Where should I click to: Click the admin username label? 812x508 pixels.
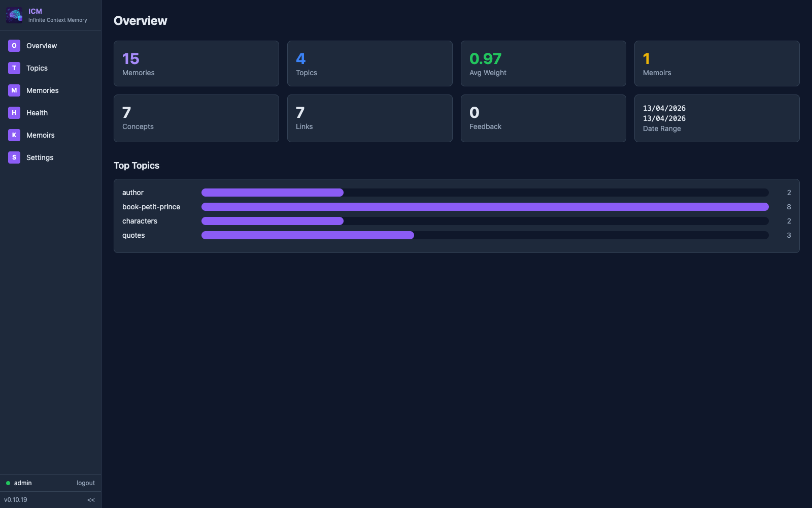coord(23,483)
